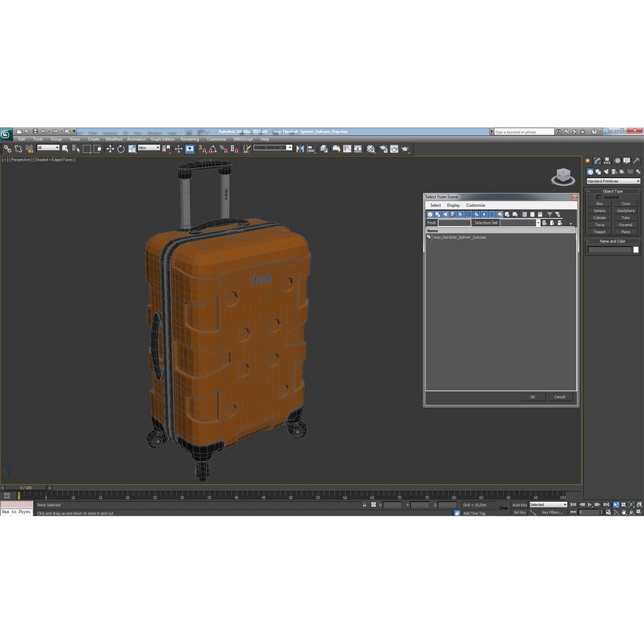
Task: Toggle the 3D Snaps tool
Action: pyautogui.click(x=202, y=148)
